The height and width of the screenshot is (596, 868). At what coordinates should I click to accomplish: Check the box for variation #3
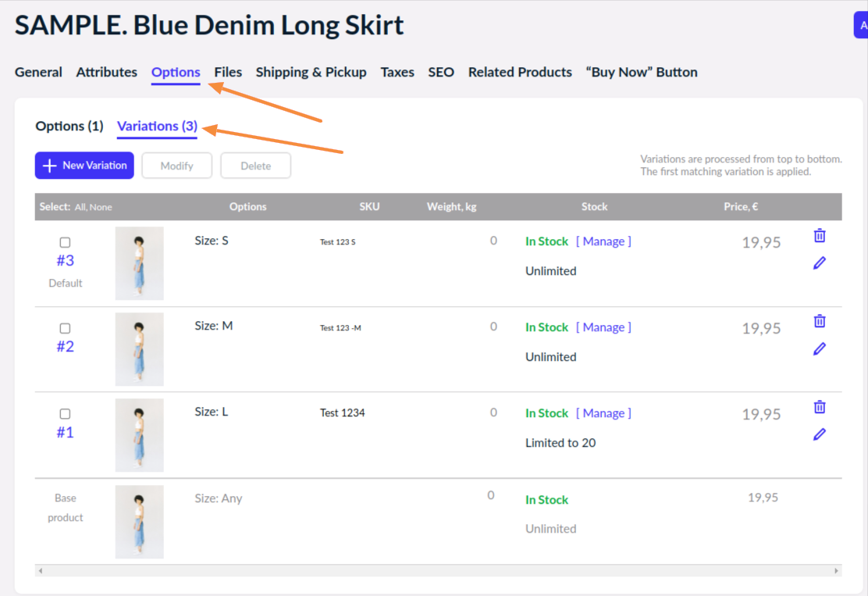[65, 243]
